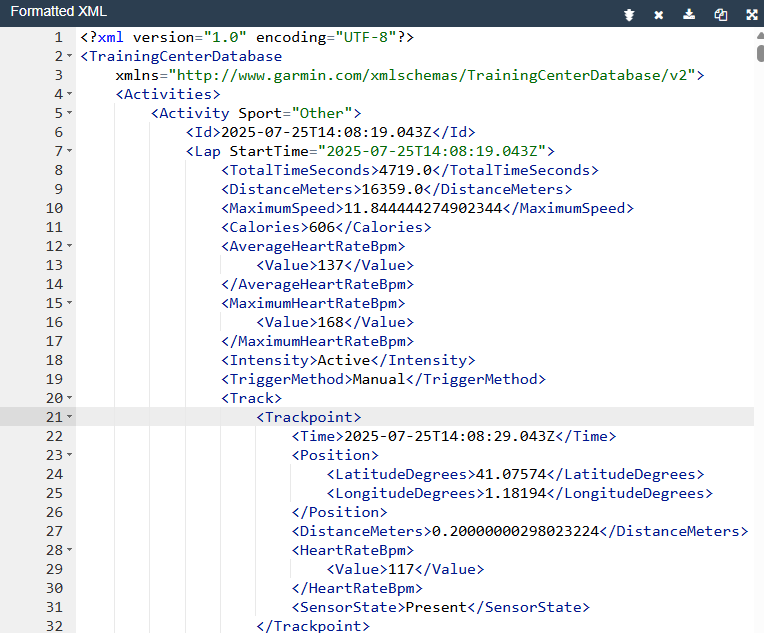
Task: Click the maximum heart rate value 168
Action: [x=331, y=322]
